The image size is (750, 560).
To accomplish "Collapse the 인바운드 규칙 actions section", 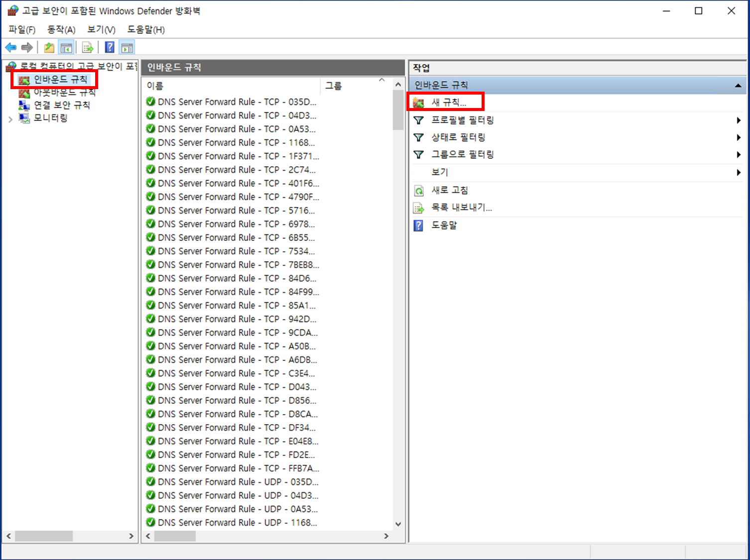I will tap(738, 86).
